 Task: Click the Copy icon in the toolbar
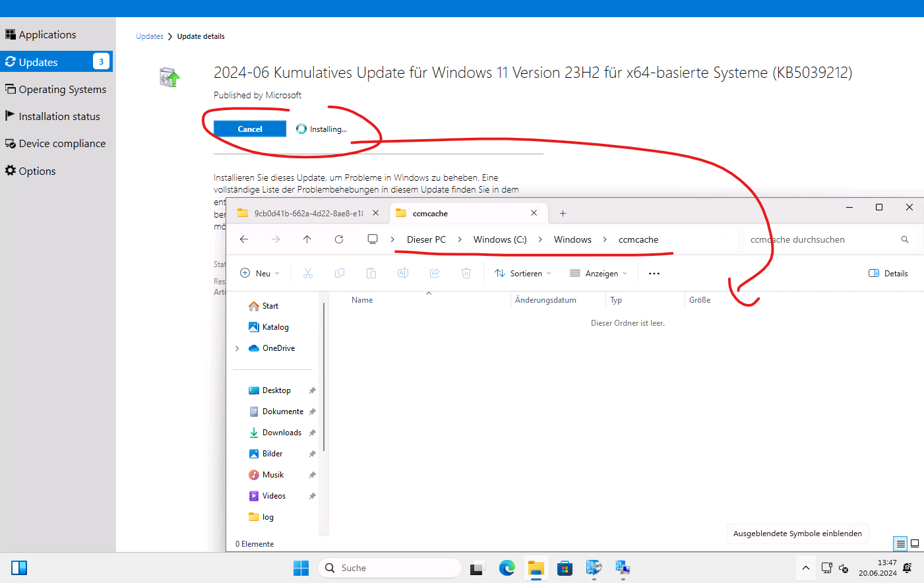(339, 272)
